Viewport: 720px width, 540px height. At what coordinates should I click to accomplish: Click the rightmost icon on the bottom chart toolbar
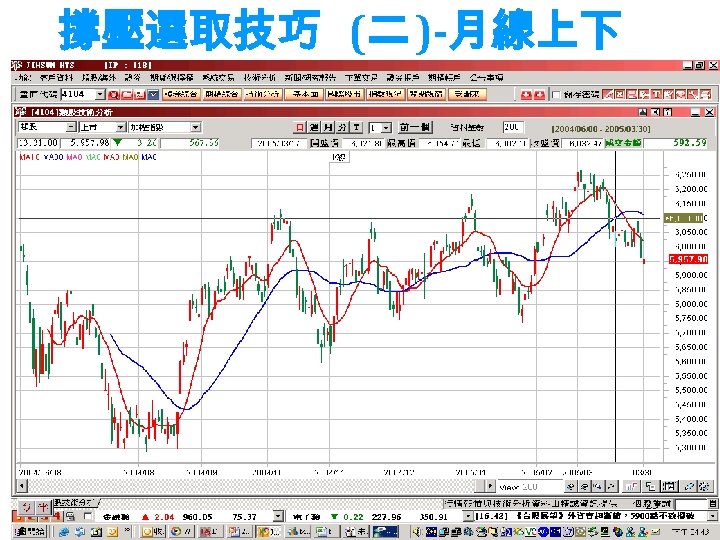(704, 486)
